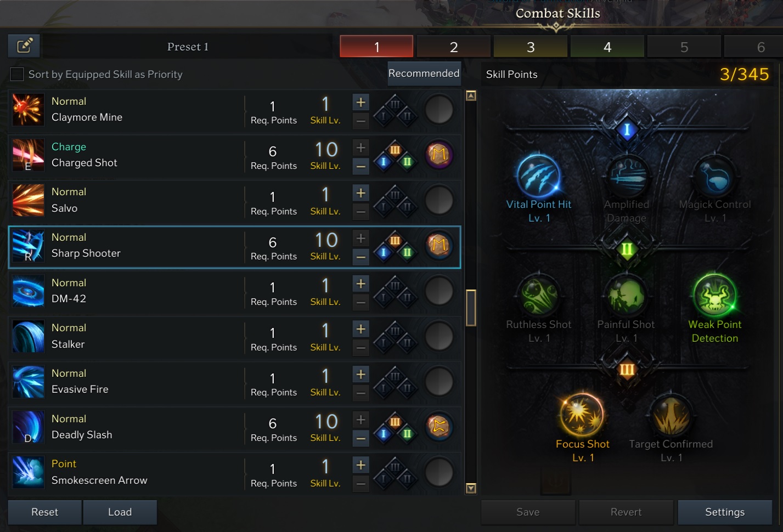The height and width of the screenshot is (532, 783).
Task: Click the Charged Shot skill icon
Action: click(28, 155)
